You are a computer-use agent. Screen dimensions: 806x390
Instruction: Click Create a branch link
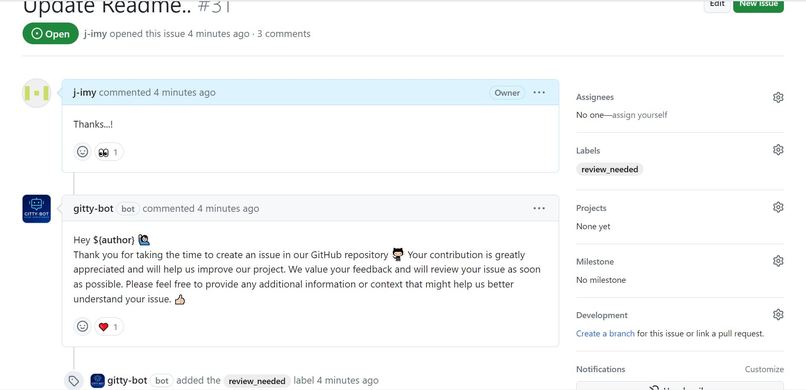[605, 333]
